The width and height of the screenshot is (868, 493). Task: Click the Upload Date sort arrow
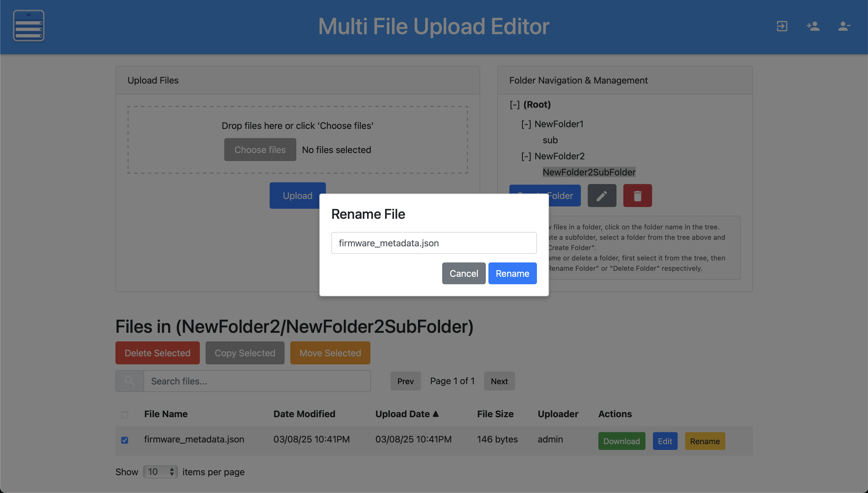[x=436, y=414]
